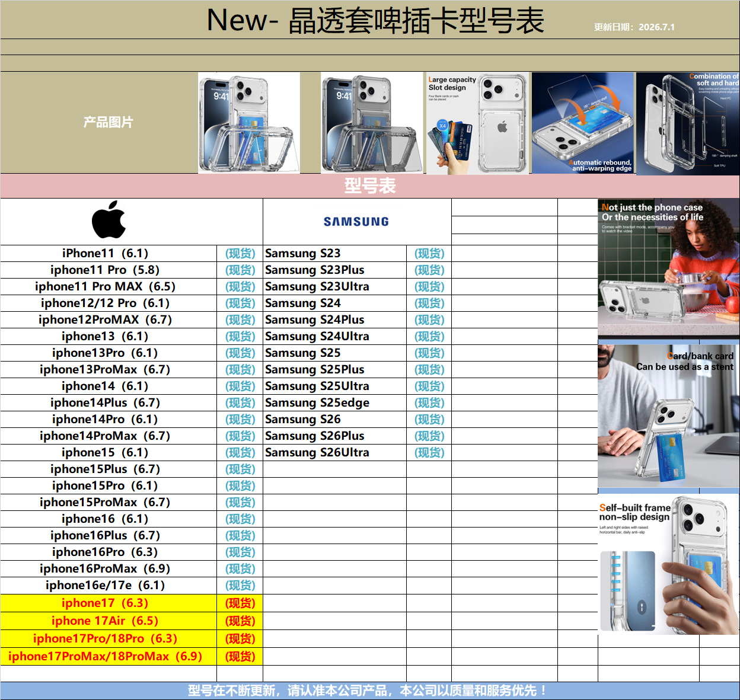Select the Samsung S25Ultra cell

(x=334, y=386)
